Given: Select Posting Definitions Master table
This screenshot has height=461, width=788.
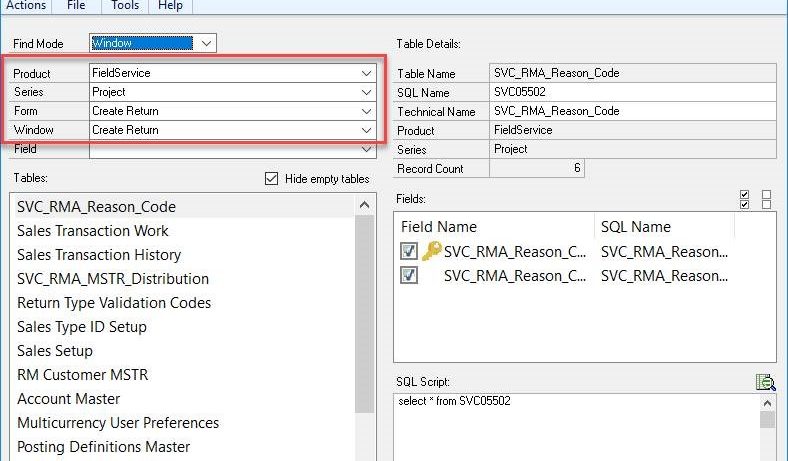Looking at the screenshot, I should (x=104, y=447).
